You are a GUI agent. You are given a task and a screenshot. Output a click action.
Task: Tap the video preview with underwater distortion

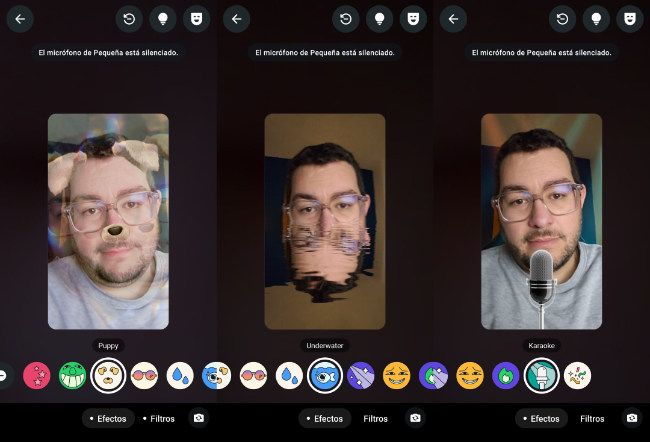(325, 221)
